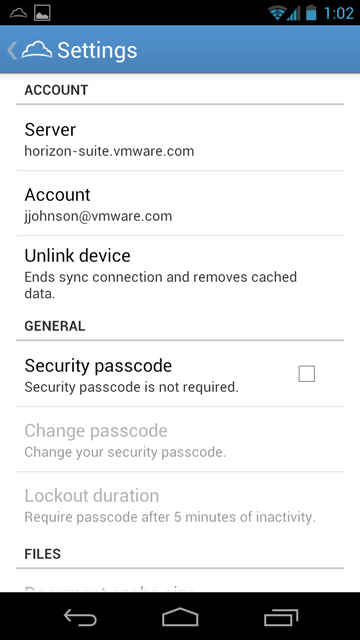360x640 pixels.
Task: Open the Account jjohnson@vmware.com entry
Action: (180, 203)
